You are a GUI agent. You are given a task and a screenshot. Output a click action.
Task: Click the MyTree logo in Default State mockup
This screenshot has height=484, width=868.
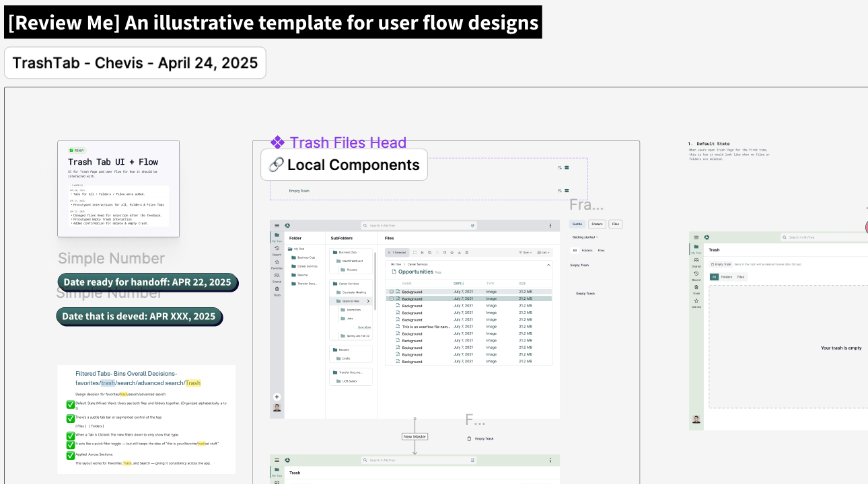[707, 237]
